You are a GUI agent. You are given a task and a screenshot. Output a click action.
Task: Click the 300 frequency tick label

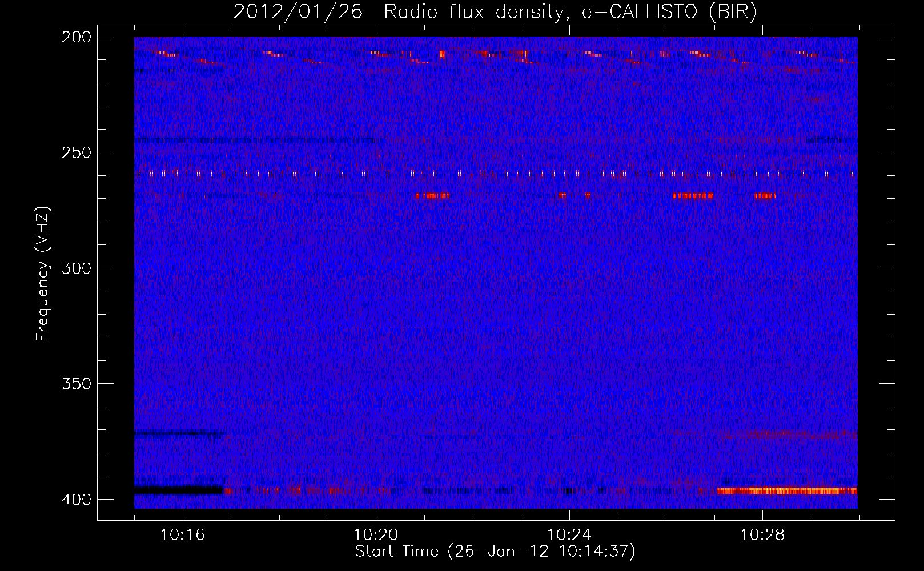77,268
